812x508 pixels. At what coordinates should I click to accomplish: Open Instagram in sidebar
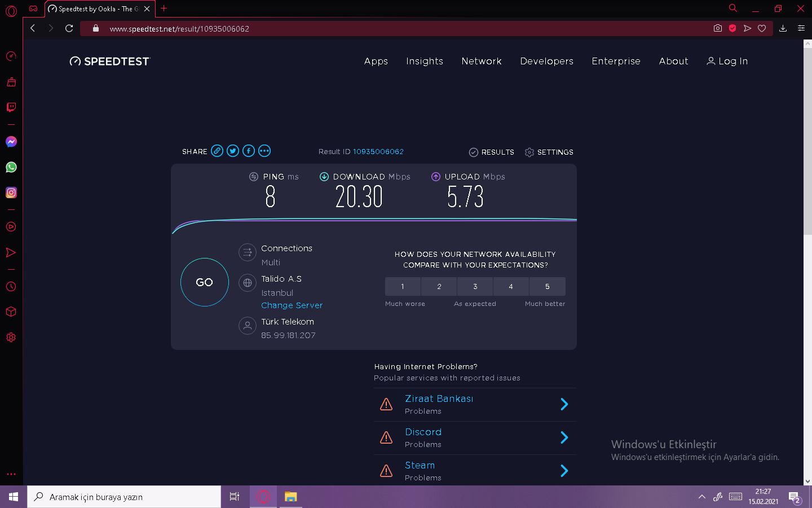pos(11,192)
